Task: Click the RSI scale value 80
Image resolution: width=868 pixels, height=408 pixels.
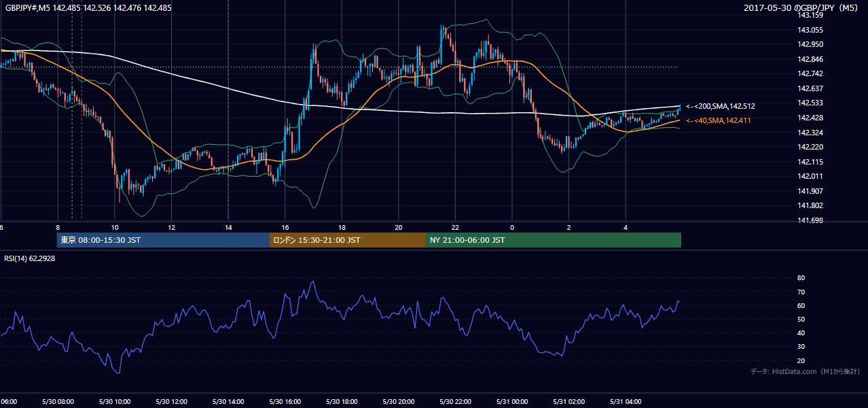Action: pos(801,278)
